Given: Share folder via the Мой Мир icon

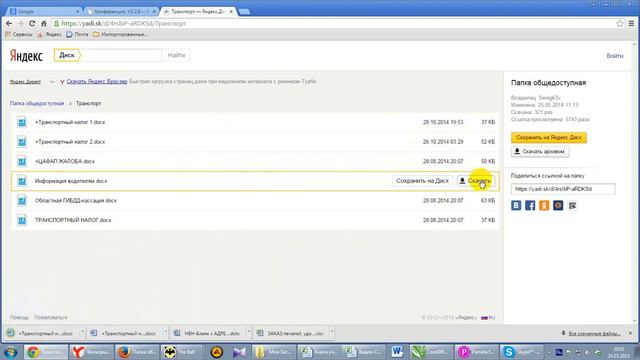Looking at the screenshot, I should [x=558, y=205].
